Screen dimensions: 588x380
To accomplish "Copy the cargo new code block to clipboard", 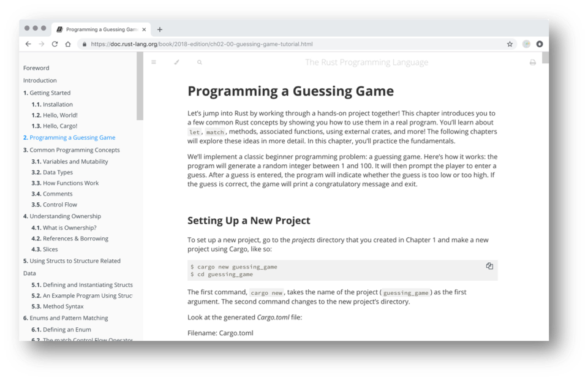I will point(489,266).
